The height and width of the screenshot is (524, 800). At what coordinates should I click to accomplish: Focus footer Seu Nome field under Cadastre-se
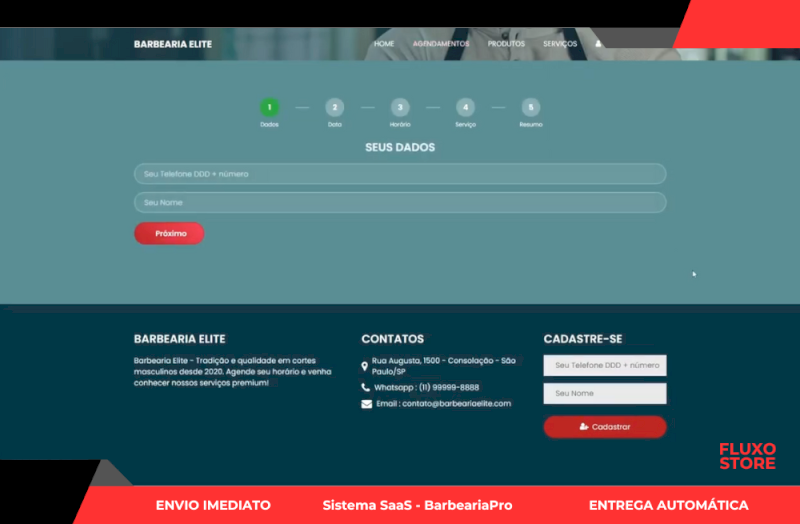tap(605, 393)
